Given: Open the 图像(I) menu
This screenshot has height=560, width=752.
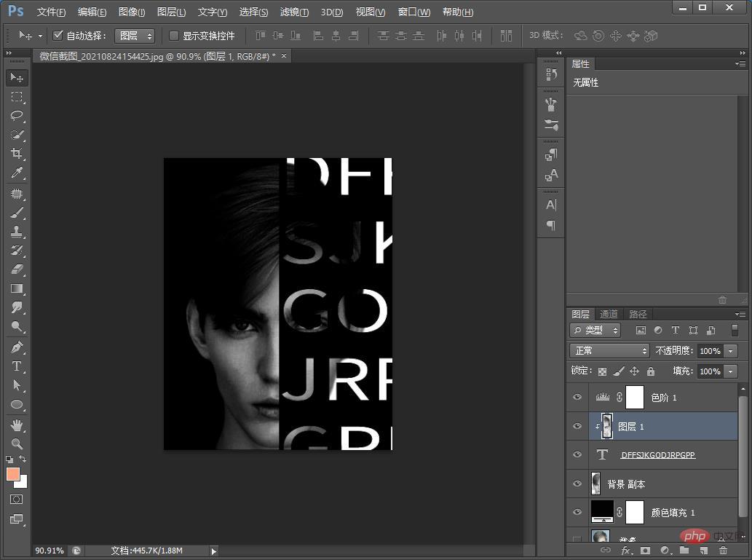Looking at the screenshot, I should tap(132, 12).
